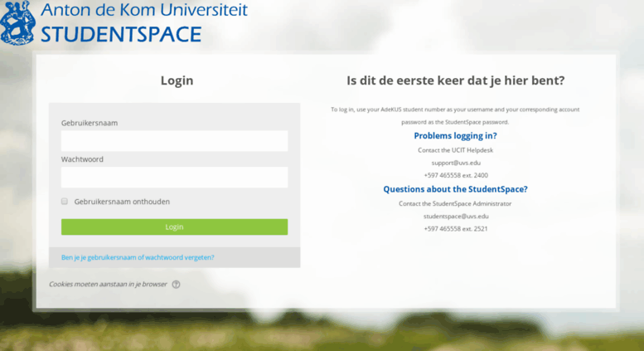
Task: Open the cookies help question mark icon
Action: click(176, 285)
